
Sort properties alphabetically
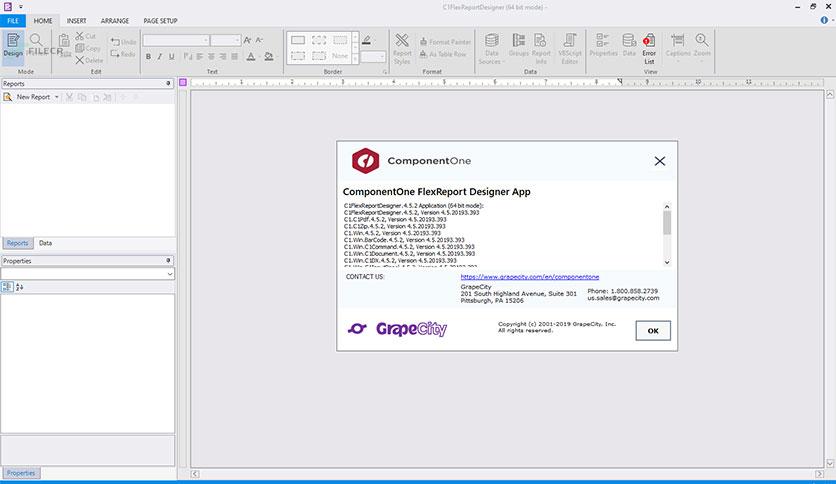pyautogui.click(x=20, y=287)
